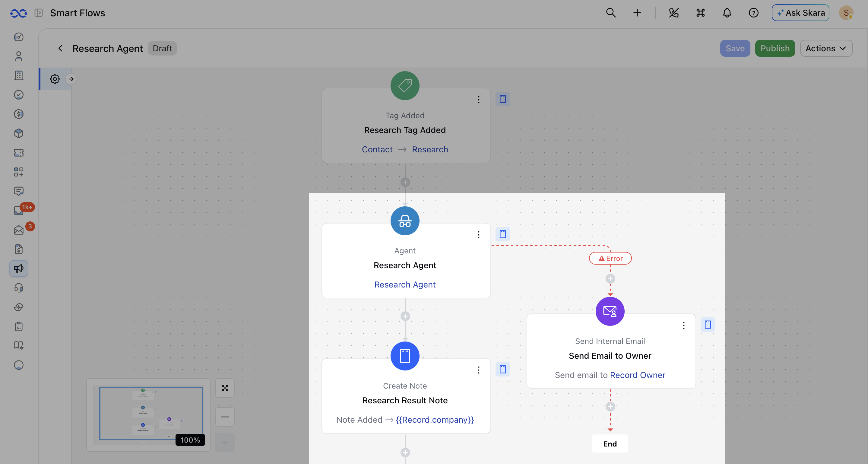This screenshot has width=868, height=464.
Task: Click note icon beside Create Note node
Action: coord(503,369)
